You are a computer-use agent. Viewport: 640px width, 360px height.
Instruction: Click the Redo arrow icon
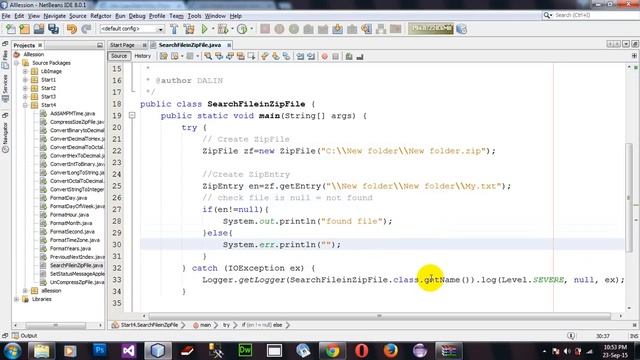click(x=86, y=29)
